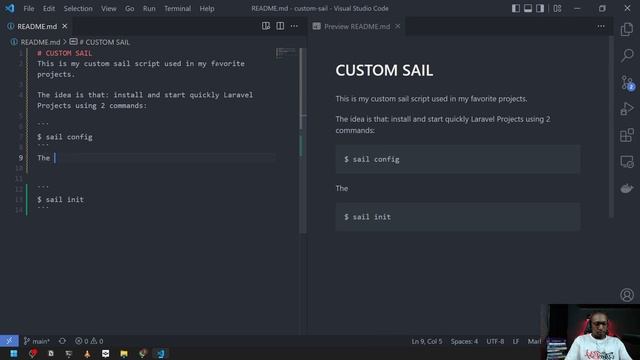Open the Go menu
640x360 pixels.
(129, 9)
